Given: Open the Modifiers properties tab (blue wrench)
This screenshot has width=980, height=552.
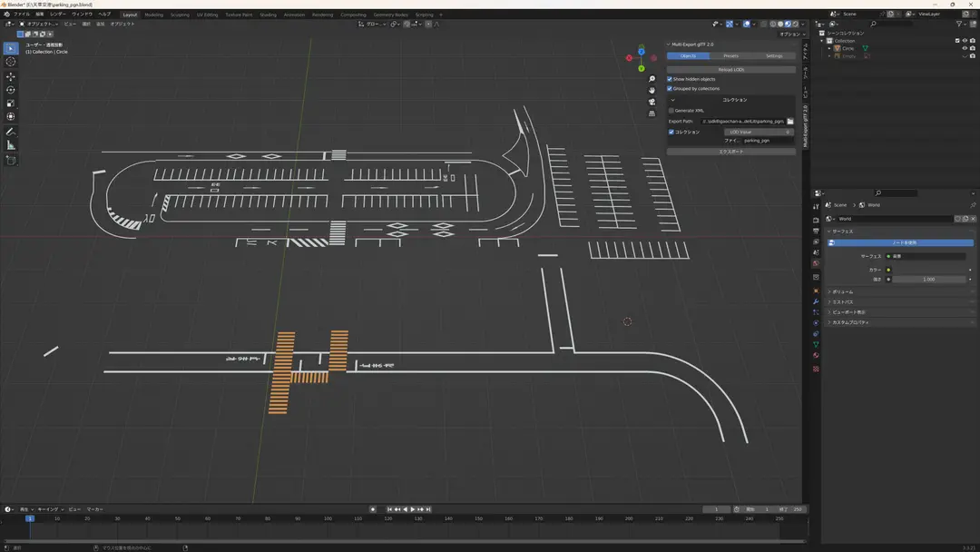Looking at the screenshot, I should (816, 302).
